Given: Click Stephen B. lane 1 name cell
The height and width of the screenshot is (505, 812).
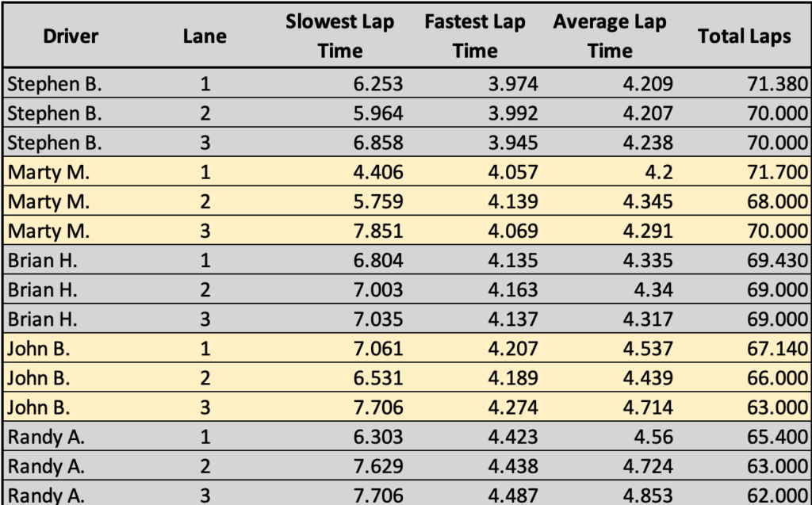Looking at the screenshot, I should [55, 84].
